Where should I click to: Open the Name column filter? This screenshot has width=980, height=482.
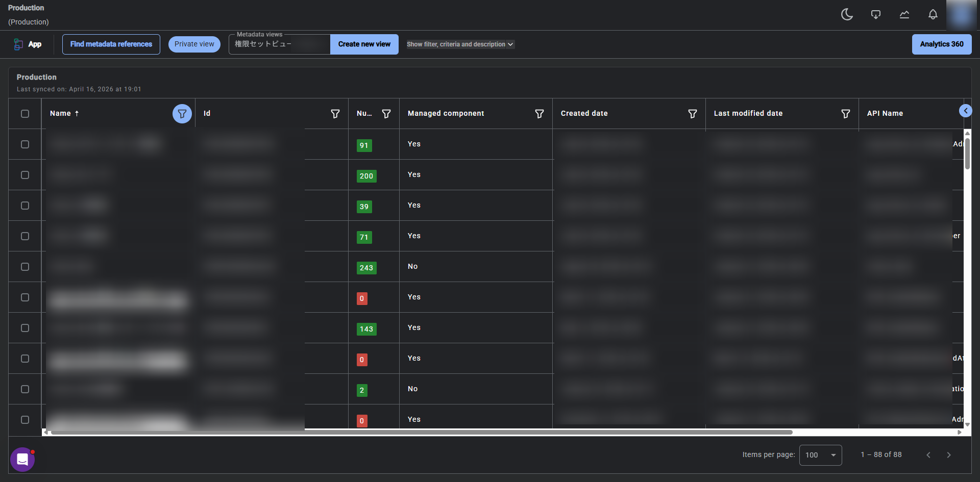click(x=182, y=114)
